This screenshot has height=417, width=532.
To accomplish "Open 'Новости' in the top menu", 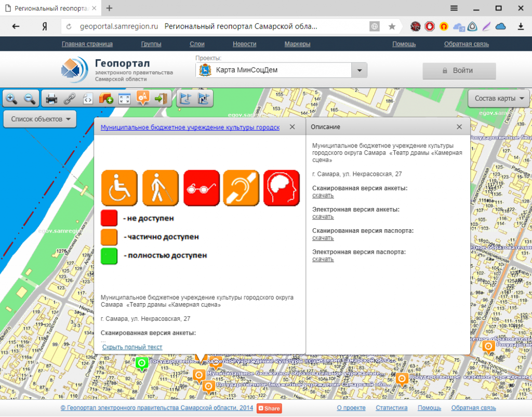I will point(245,44).
